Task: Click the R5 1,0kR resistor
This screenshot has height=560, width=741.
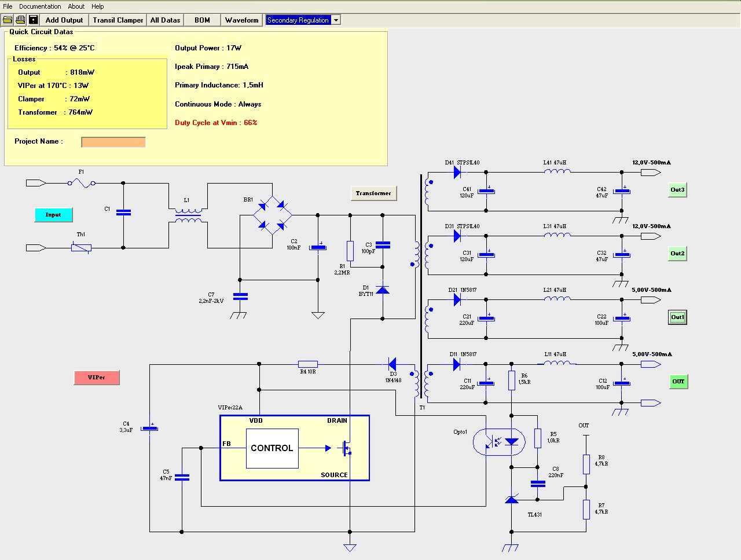Action: pyautogui.click(x=538, y=438)
